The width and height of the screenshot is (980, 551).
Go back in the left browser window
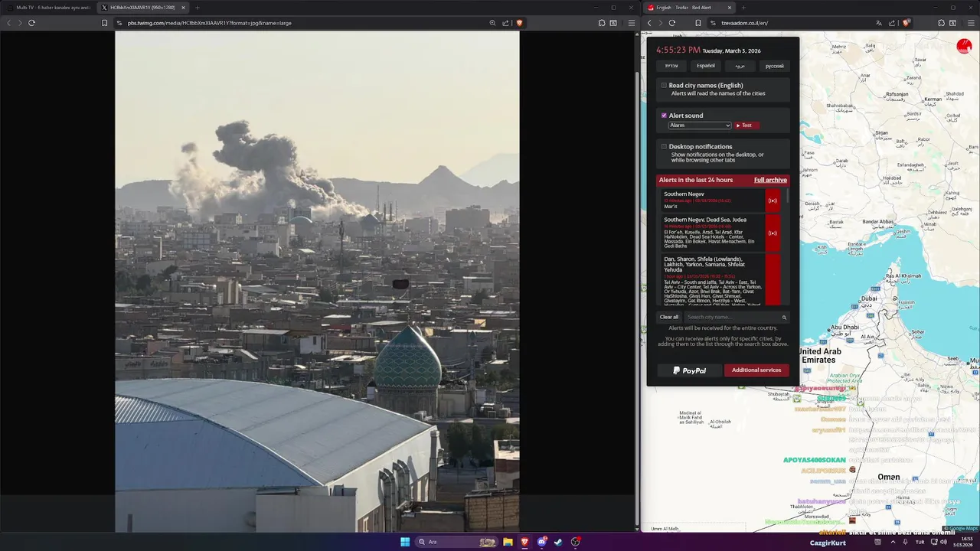click(x=9, y=23)
